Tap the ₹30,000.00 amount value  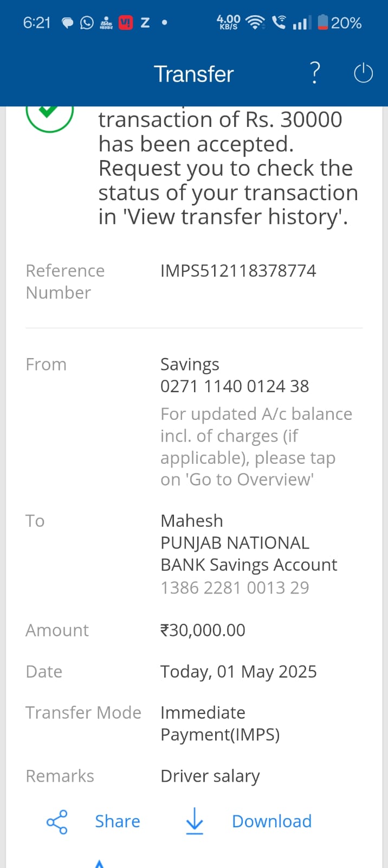coord(203,630)
